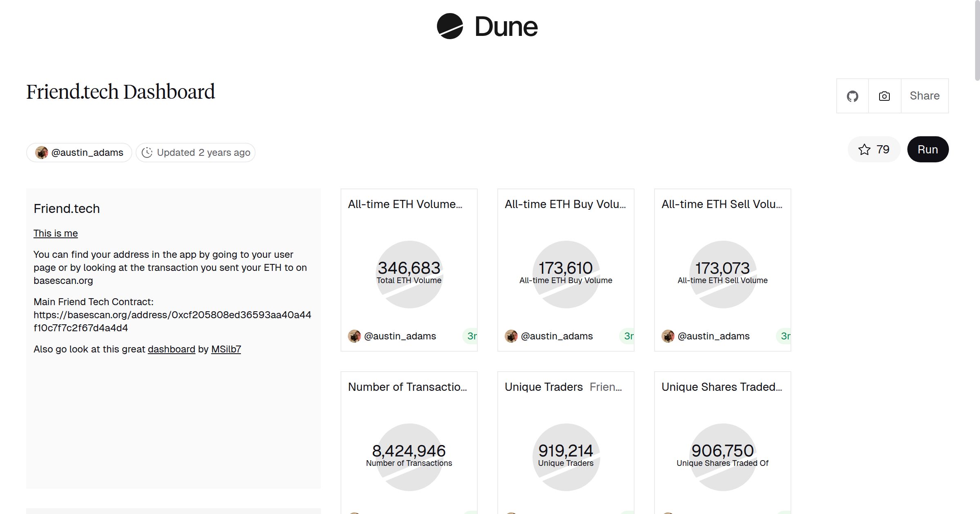Open the Unique Traders chart title

click(543, 387)
